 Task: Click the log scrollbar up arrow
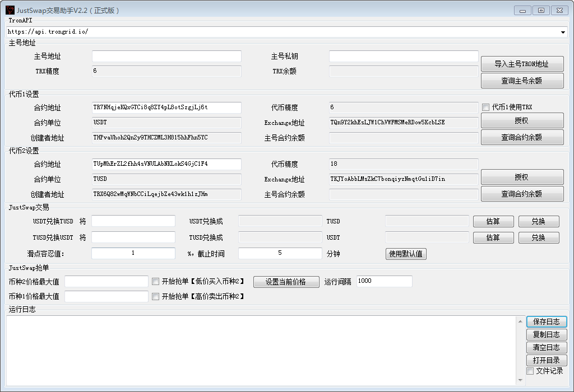coord(520,321)
